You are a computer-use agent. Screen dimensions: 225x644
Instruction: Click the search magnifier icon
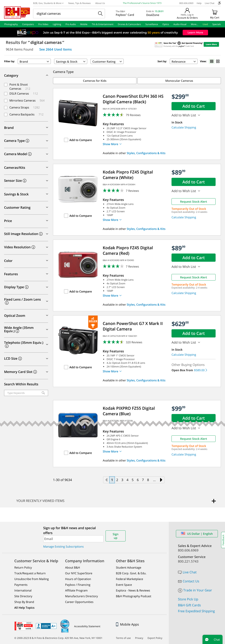pyautogui.click(x=100, y=14)
